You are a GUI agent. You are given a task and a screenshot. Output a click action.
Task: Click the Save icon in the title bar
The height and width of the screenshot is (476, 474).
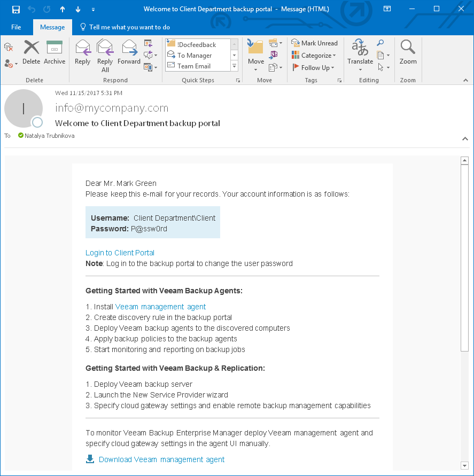click(16, 9)
